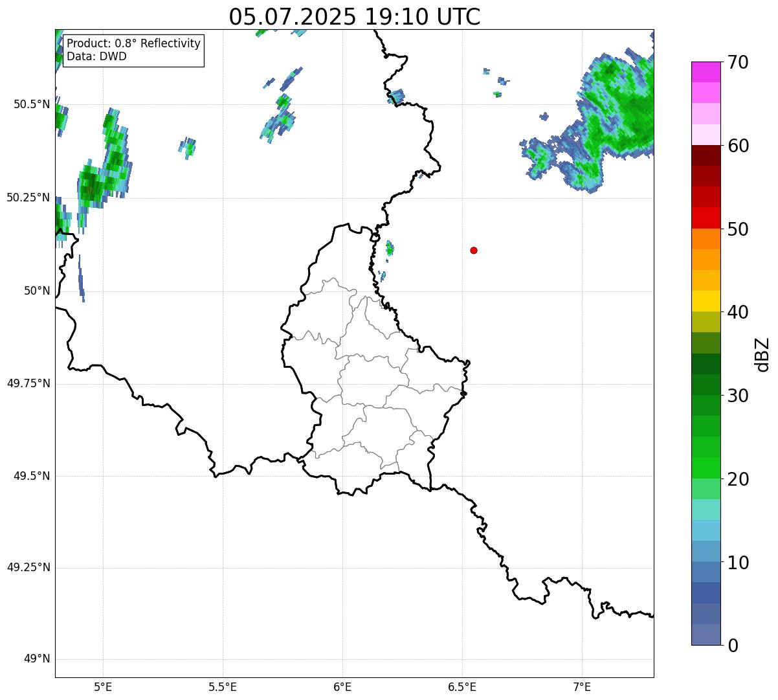
Task: Click the orange colorbar segment below 50
Action: (x=706, y=239)
